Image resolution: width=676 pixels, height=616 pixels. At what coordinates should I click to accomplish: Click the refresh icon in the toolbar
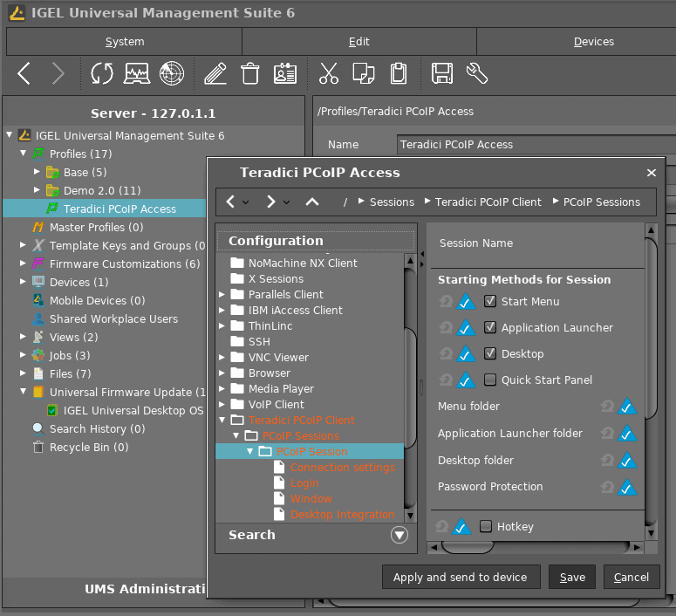tap(102, 73)
